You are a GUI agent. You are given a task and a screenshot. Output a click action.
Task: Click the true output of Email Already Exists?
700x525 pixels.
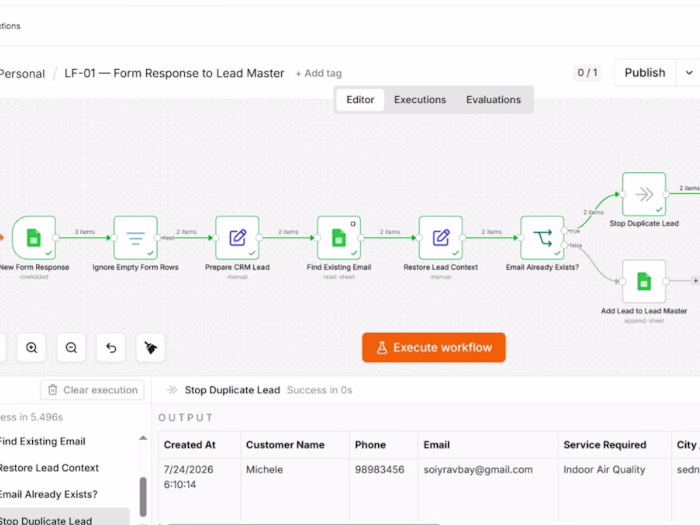click(565, 231)
